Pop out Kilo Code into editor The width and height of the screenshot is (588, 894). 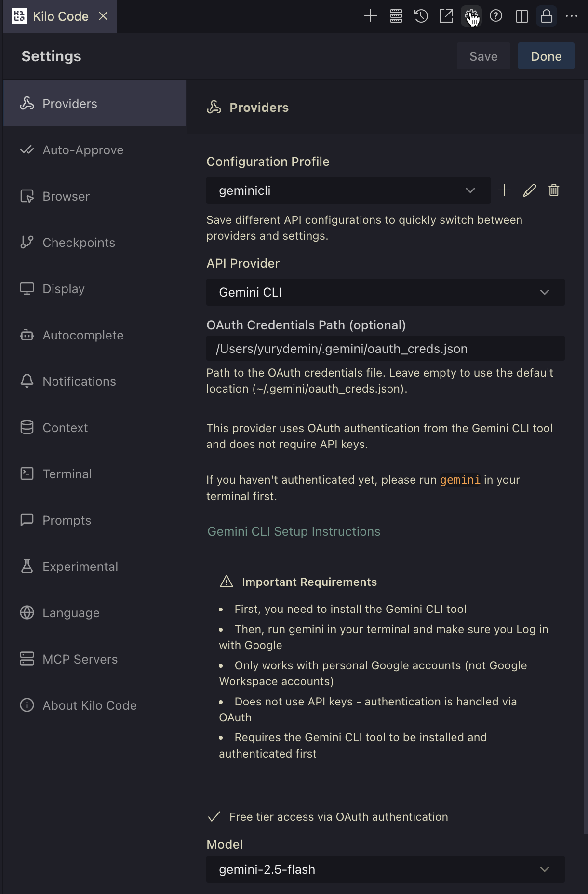tap(446, 16)
